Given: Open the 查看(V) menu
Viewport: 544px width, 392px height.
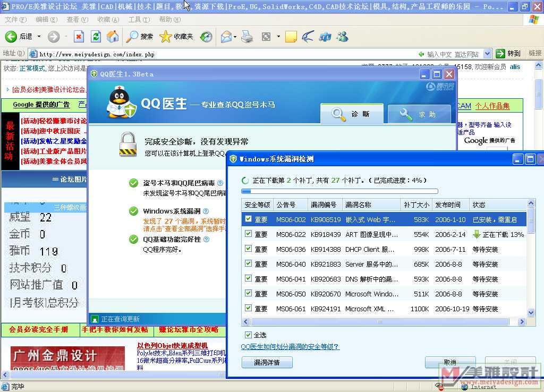Looking at the screenshot, I should 78,20.
